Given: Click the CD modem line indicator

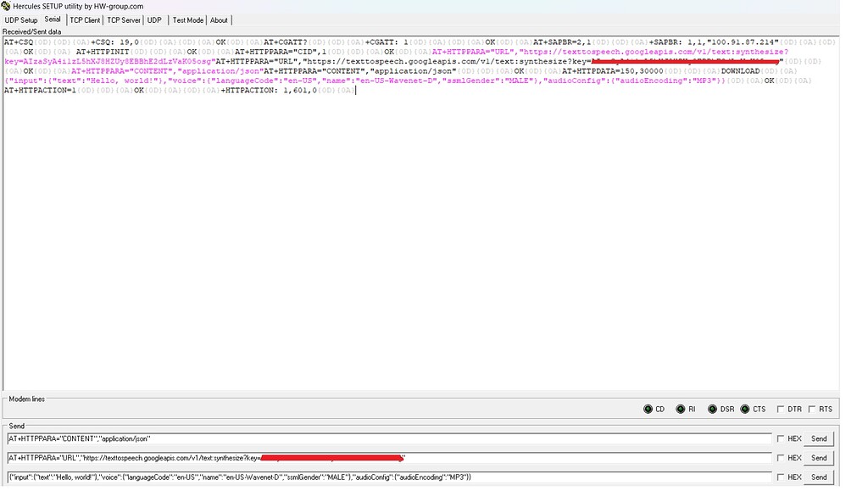Looking at the screenshot, I should pos(648,409).
